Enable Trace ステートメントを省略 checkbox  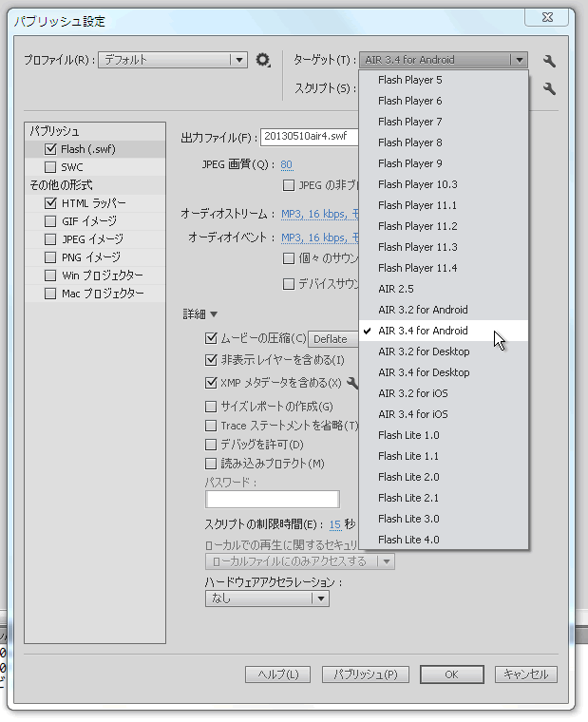pos(211,426)
